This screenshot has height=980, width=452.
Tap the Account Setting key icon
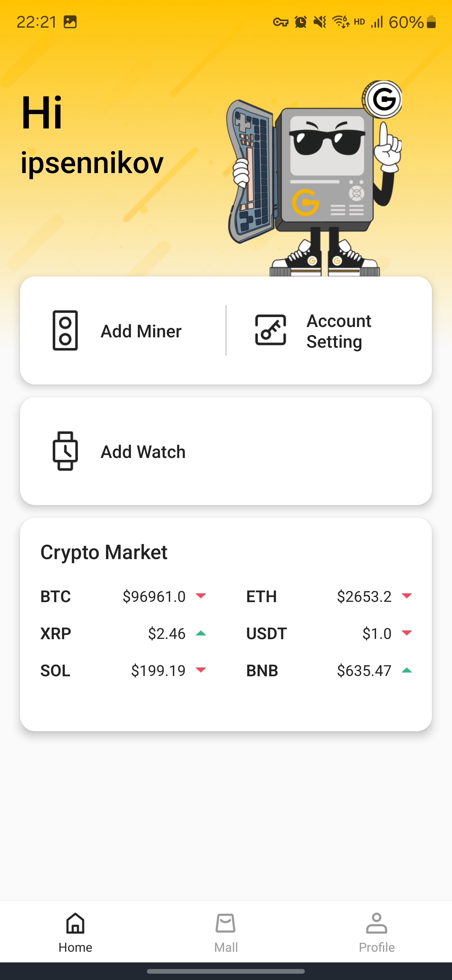[270, 330]
